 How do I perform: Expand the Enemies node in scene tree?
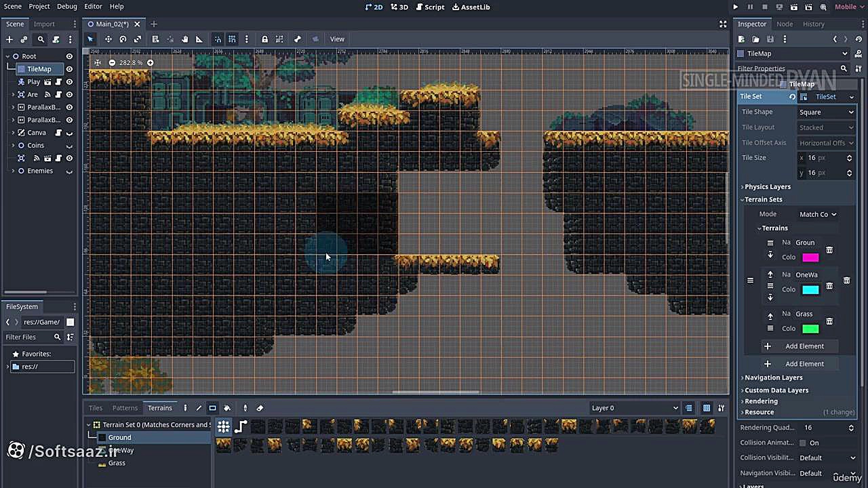point(13,171)
